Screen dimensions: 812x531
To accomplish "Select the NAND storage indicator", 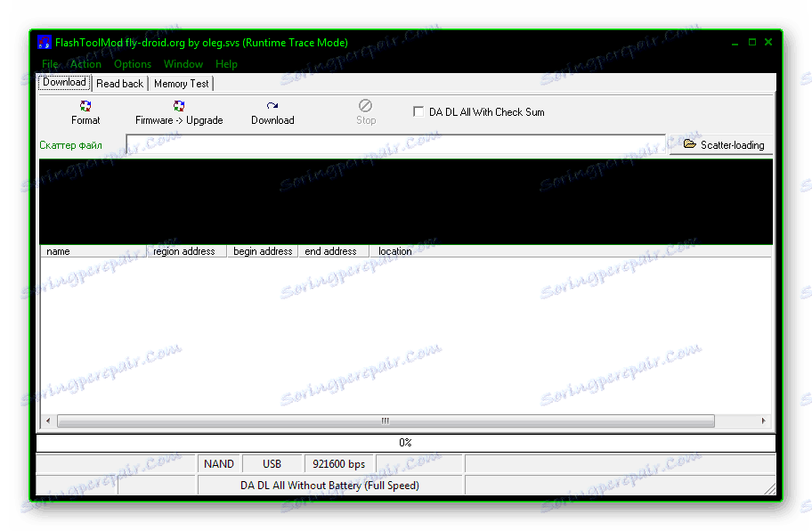I will coord(219,463).
